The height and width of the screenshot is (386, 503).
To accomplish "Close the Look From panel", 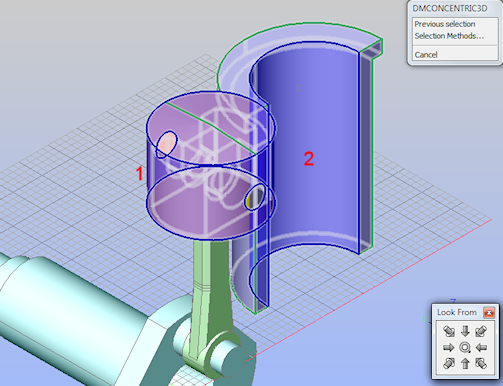I will click(489, 313).
